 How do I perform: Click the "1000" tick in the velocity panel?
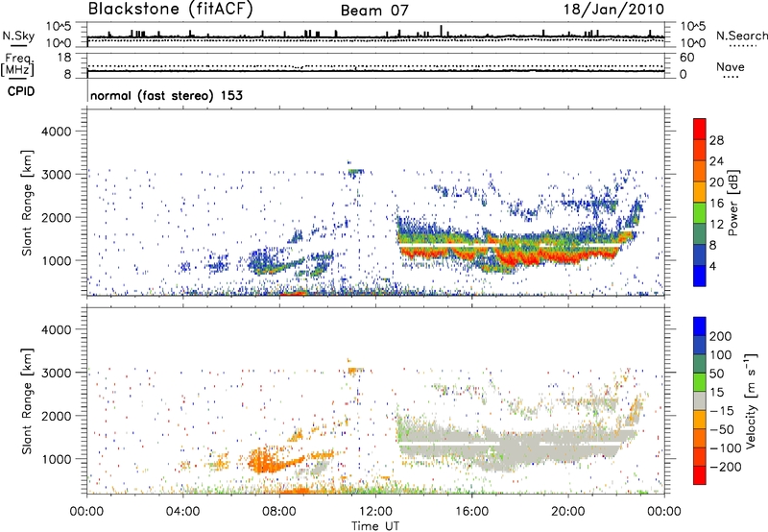57,459
